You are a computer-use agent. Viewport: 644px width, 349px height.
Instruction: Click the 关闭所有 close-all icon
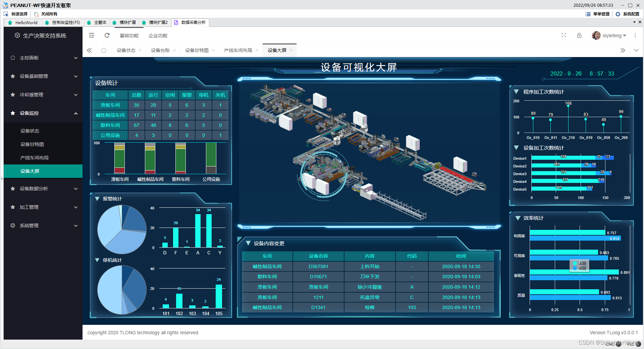(35, 14)
